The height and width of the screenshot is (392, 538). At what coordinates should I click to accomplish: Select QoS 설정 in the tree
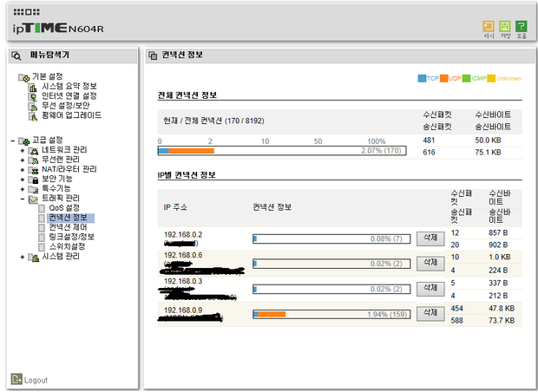tap(64, 208)
